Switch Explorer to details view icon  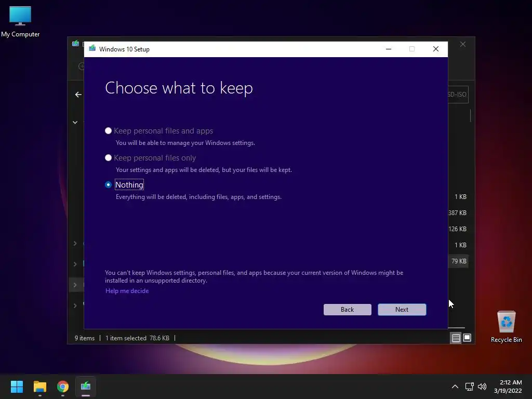pos(456,338)
